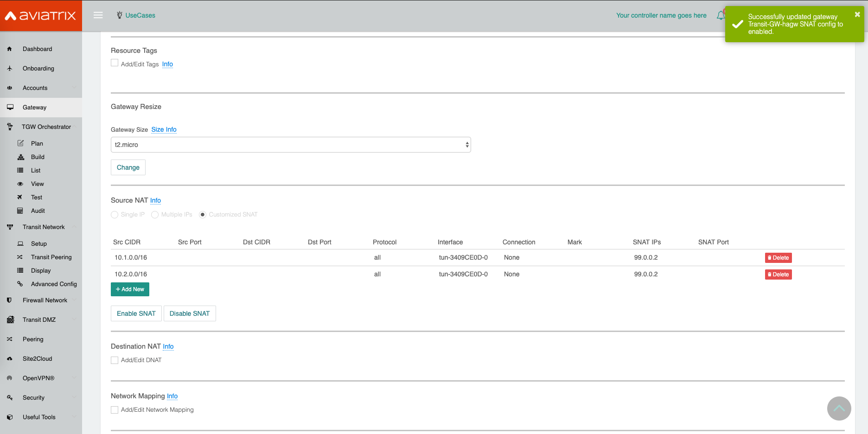Enable the Add/Edit Tags checkbox
868x434 pixels.
click(115, 63)
